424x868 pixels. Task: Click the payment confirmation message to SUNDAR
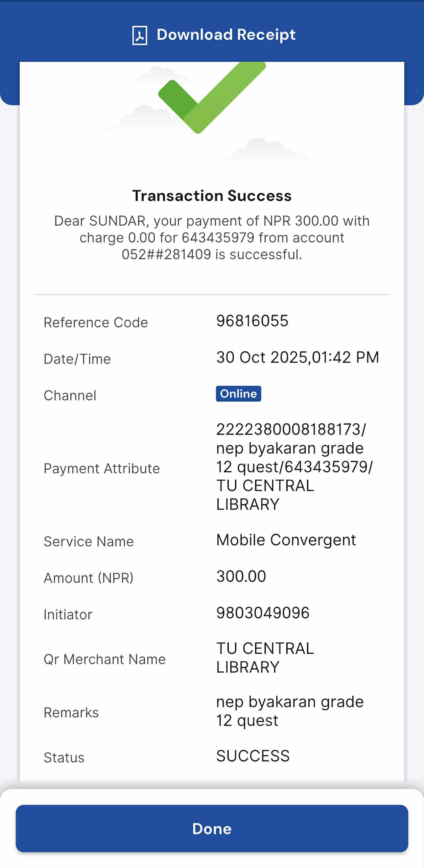(212, 237)
